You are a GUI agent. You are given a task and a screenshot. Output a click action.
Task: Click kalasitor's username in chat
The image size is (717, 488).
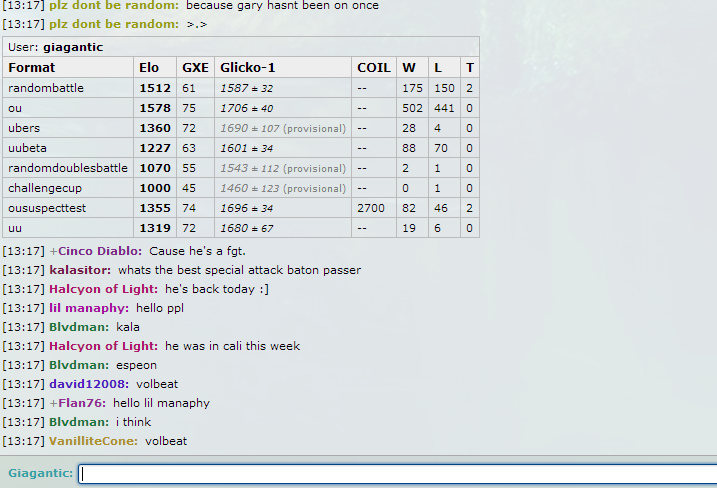pyautogui.click(x=80, y=270)
